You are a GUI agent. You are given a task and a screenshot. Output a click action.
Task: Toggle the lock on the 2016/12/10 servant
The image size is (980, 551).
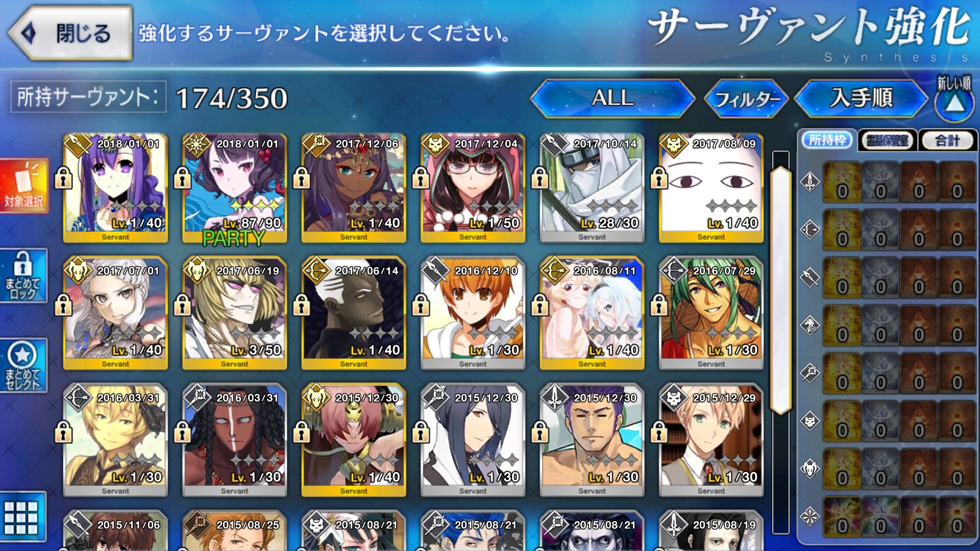click(421, 305)
